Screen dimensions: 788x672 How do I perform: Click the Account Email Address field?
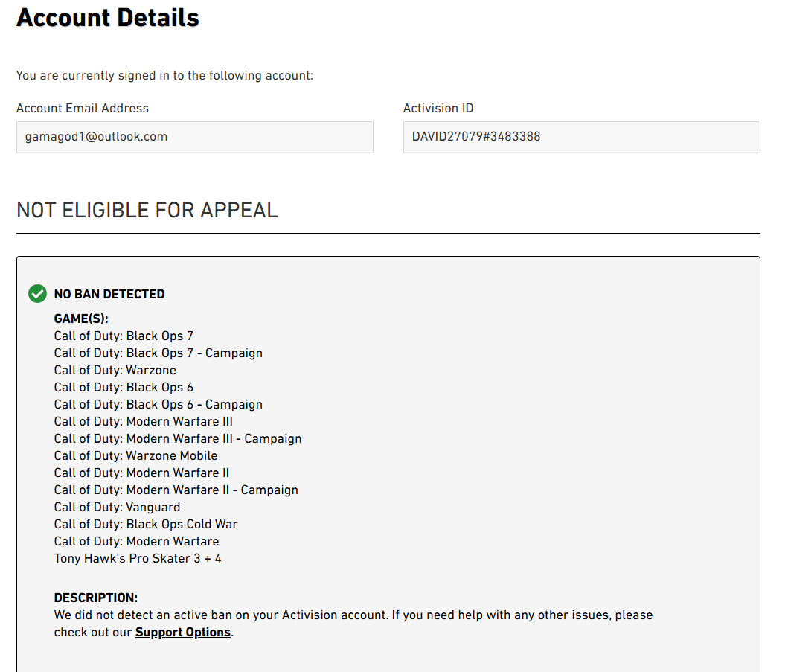(x=194, y=137)
